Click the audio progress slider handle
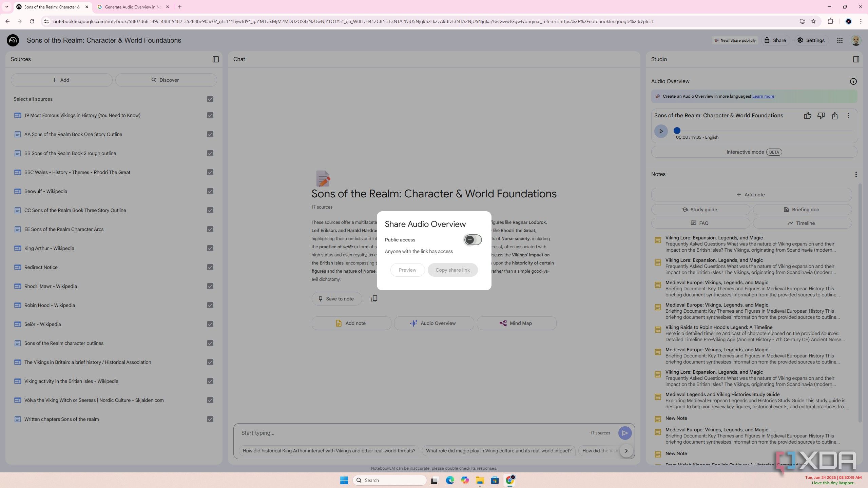Screen dimensions: 868x488 [x=677, y=131]
